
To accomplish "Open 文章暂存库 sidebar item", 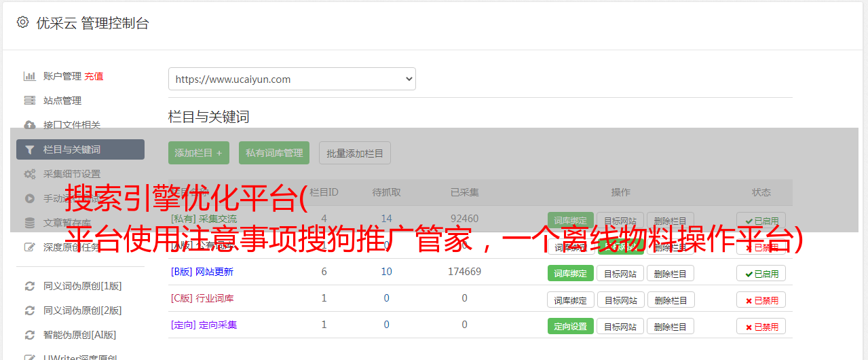I will [x=67, y=223].
